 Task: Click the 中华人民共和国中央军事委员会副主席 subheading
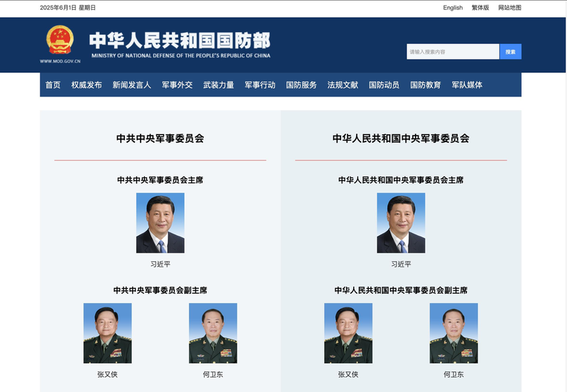coord(401,290)
